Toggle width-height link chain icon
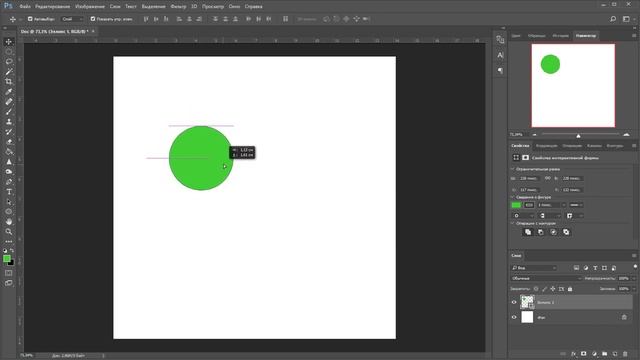The image size is (640, 360). [x=548, y=178]
